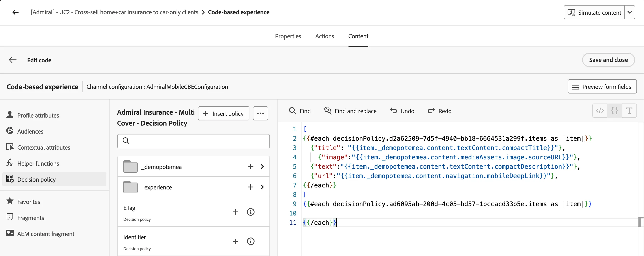Open AEM content fragment panel
Image resolution: width=644 pixels, height=256 pixels.
coord(40,234)
